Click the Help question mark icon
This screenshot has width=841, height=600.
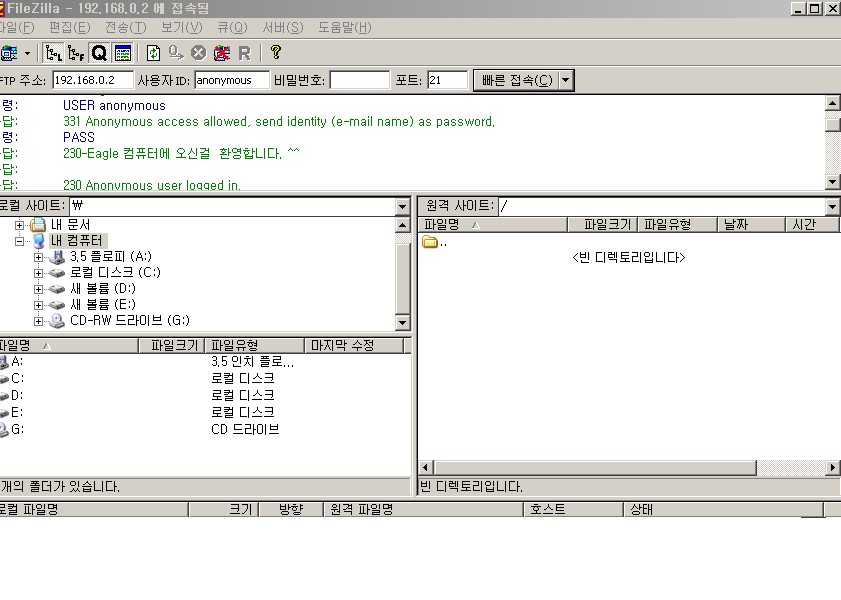click(x=276, y=52)
